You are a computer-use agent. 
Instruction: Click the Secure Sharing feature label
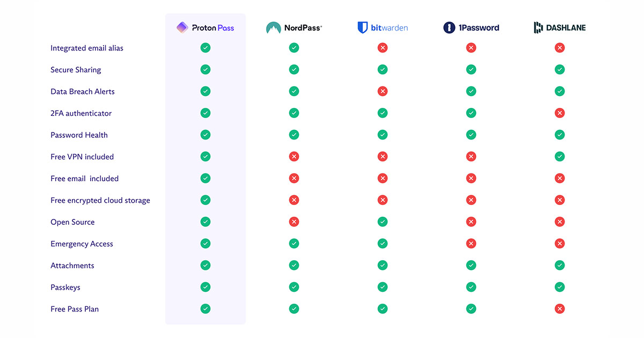tap(76, 70)
